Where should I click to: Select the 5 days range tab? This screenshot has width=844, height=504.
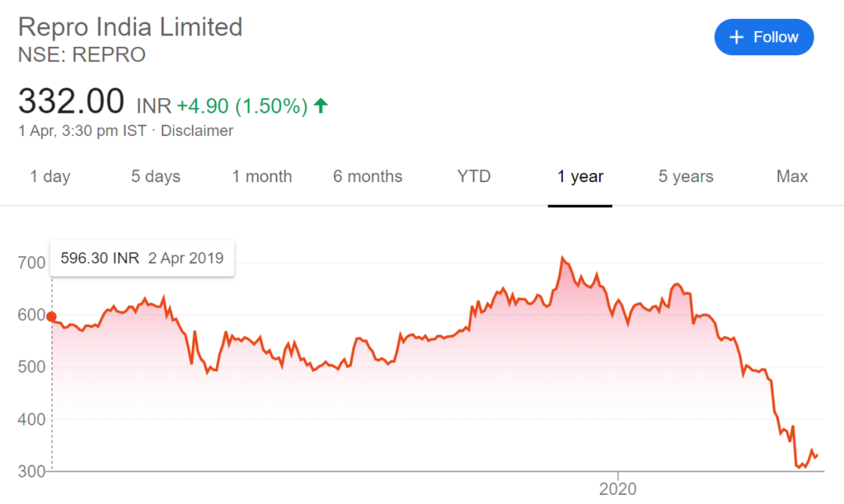156,176
